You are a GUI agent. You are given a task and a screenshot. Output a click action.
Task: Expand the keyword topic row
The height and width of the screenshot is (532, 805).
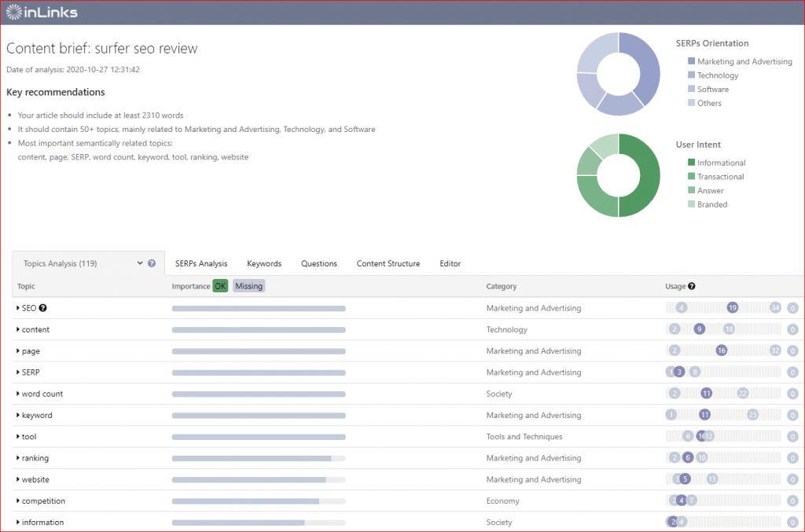coord(18,415)
